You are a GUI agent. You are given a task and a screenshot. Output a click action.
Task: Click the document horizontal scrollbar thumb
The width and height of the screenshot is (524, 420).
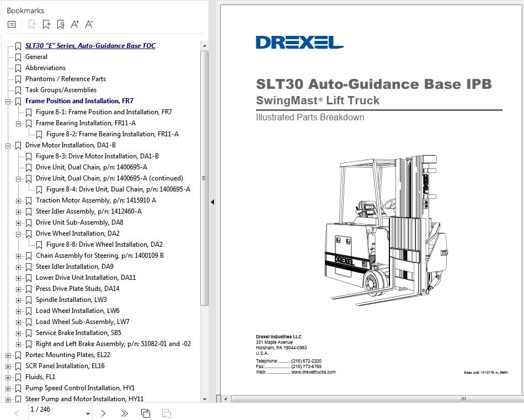click(x=377, y=399)
